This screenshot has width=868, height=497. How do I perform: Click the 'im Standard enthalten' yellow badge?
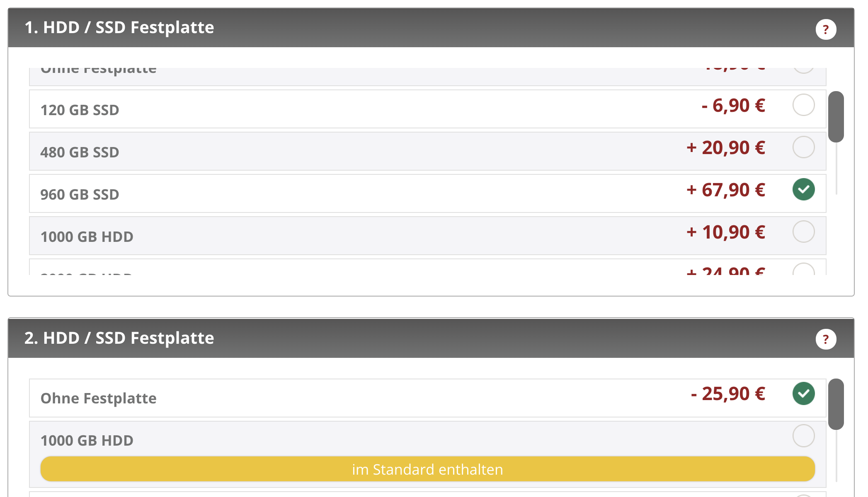click(x=427, y=469)
